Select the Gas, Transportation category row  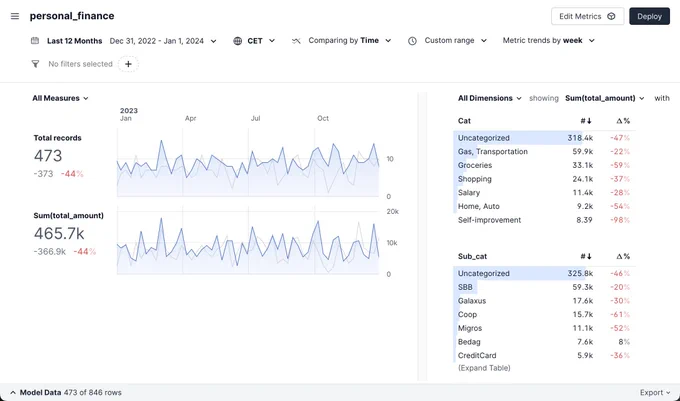click(x=544, y=152)
